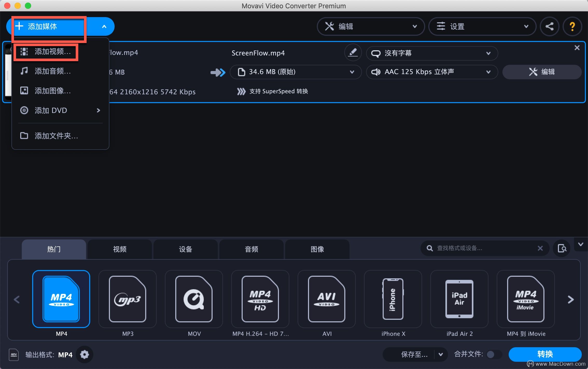
Task: Click the source file thumbnail
Action: click(8, 72)
